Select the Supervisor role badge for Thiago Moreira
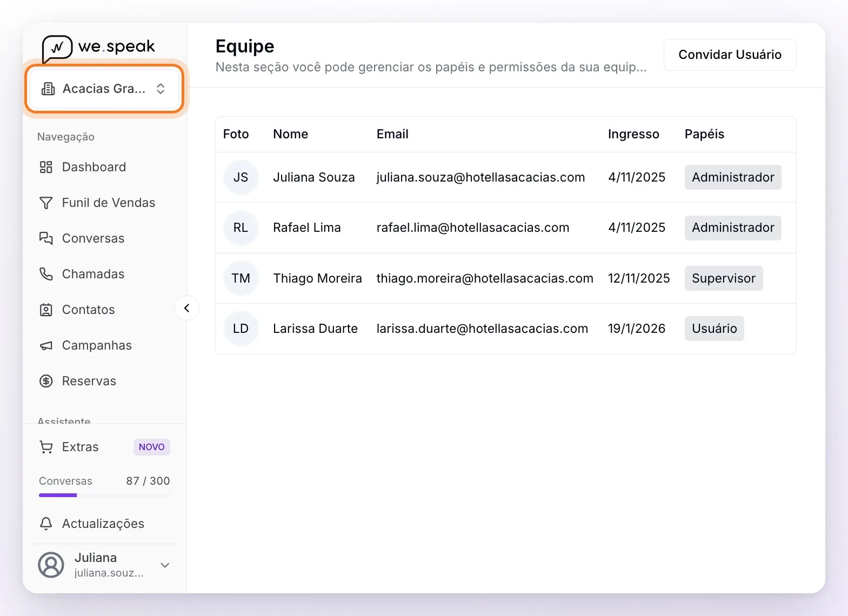The width and height of the screenshot is (848, 616). coord(723,278)
